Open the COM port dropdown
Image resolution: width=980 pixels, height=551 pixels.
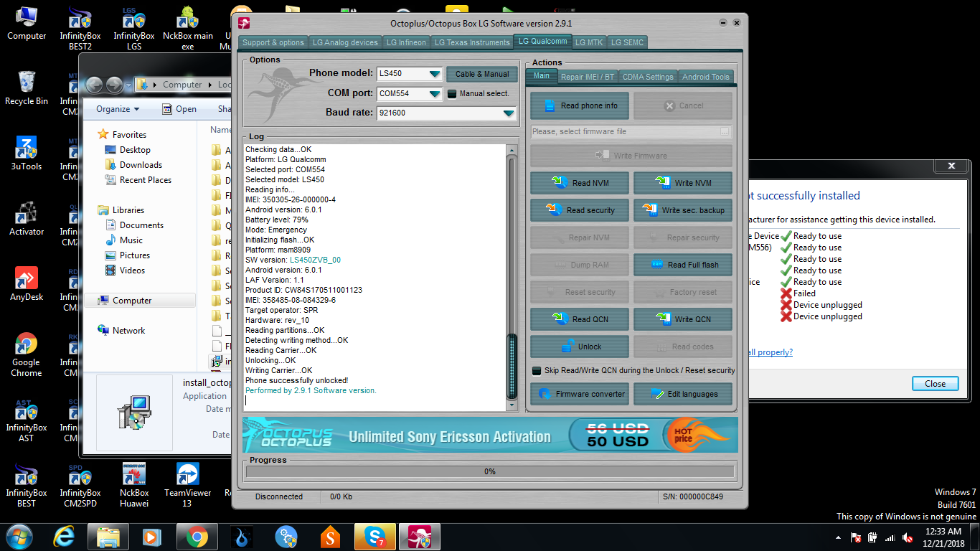click(435, 93)
